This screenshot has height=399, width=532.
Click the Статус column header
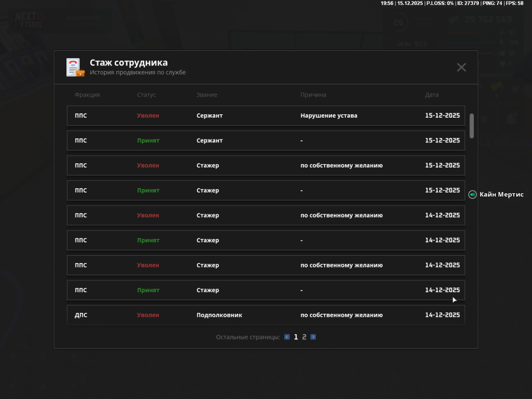[x=146, y=95]
